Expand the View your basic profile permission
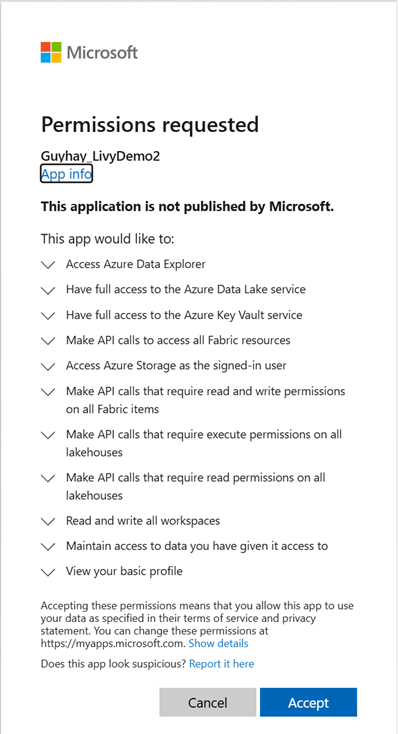 click(x=48, y=572)
